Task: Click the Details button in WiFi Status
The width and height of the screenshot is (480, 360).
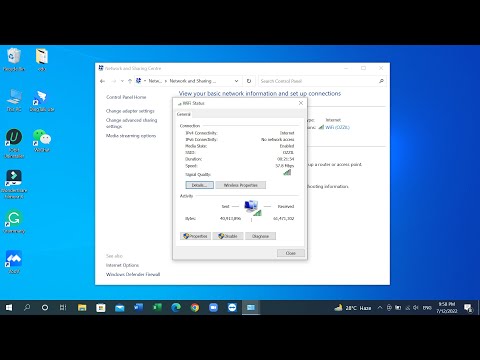Action: 199,185
